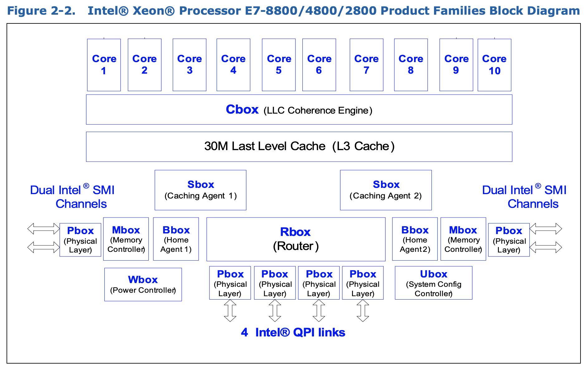Click the second QPI link vertical arrow
The height and width of the screenshot is (372, 588).
[275, 311]
